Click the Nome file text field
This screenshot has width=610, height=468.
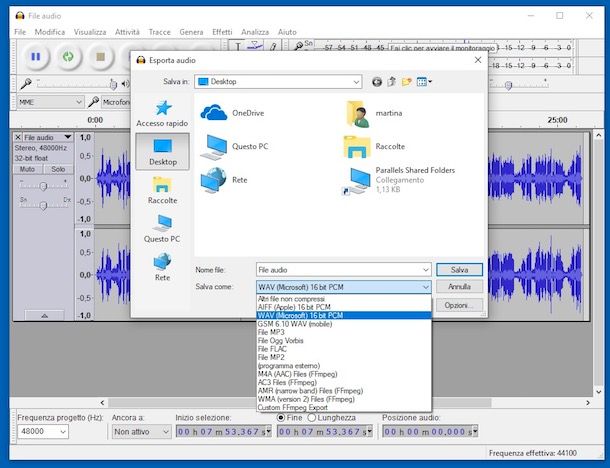(339, 270)
